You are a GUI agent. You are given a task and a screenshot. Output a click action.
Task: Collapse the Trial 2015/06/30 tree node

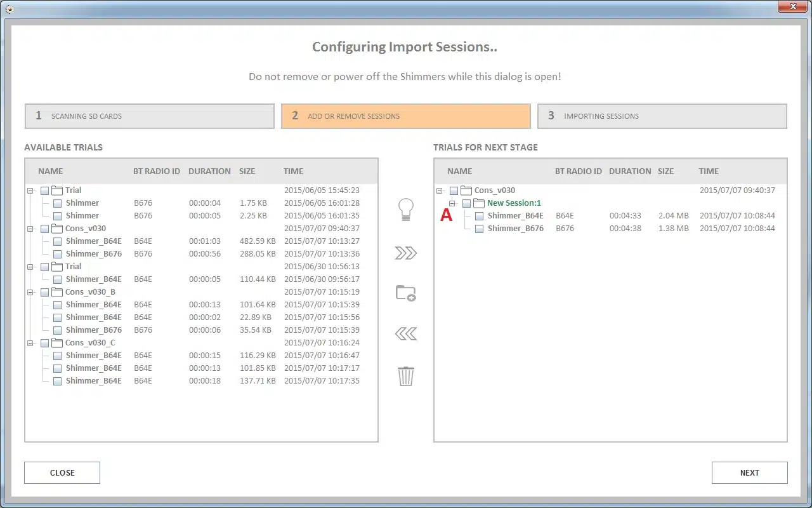30,267
